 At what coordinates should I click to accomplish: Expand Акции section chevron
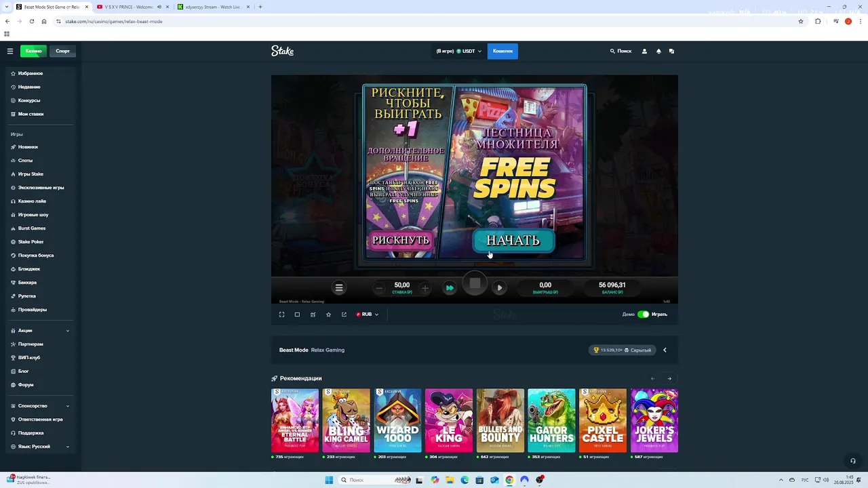[68, 331]
